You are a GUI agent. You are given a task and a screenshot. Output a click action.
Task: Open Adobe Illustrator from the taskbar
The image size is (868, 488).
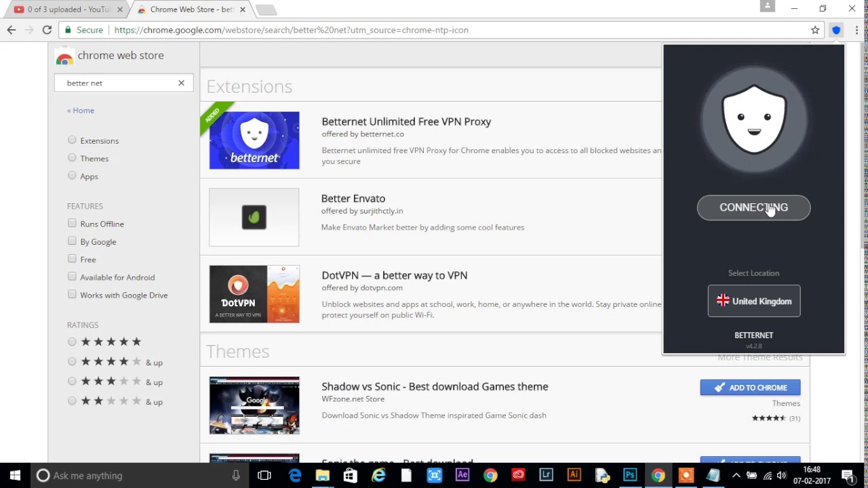click(574, 475)
